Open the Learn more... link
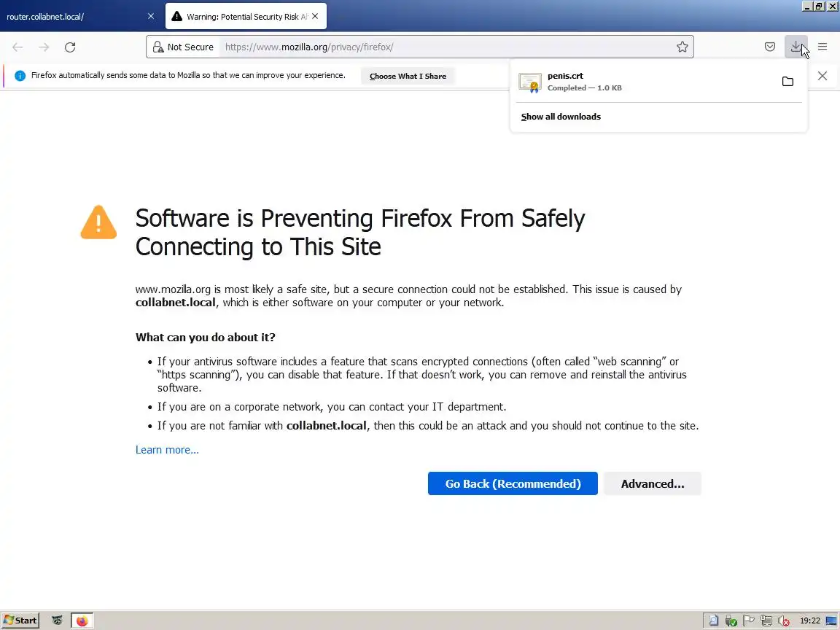This screenshot has height=630, width=840. pos(167,450)
